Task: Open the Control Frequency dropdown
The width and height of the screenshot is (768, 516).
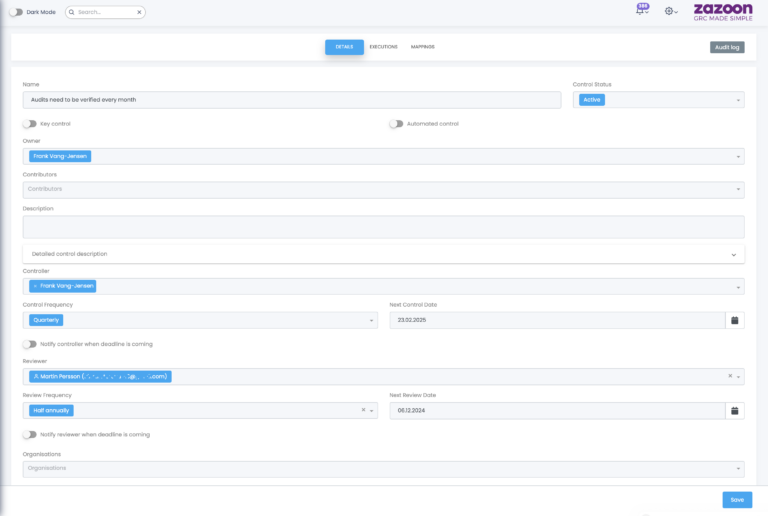Action: [200, 320]
